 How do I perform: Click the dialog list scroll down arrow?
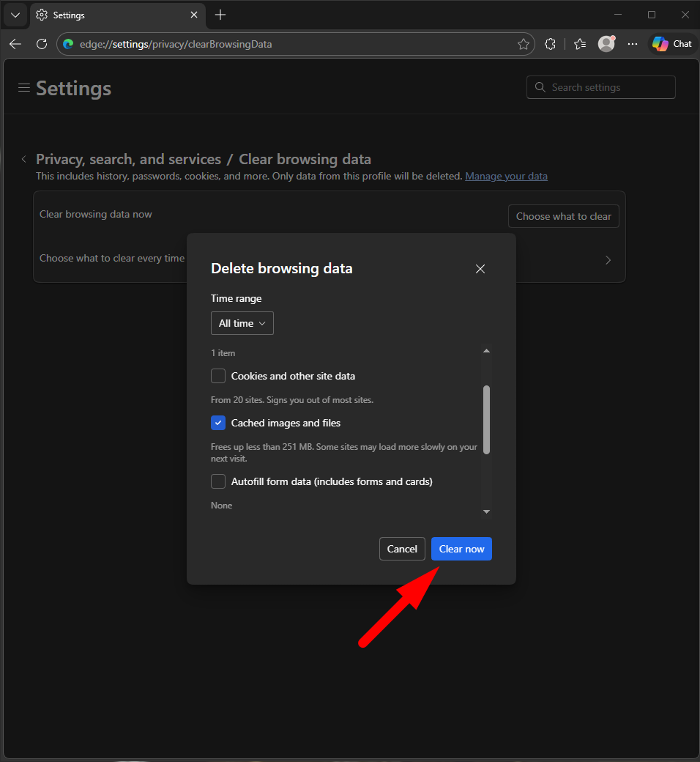click(486, 511)
